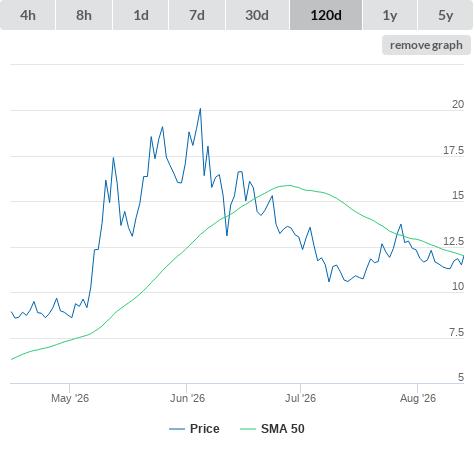The image size is (474, 455).
Task: Select the 5y time range tab
Action: [x=445, y=15]
